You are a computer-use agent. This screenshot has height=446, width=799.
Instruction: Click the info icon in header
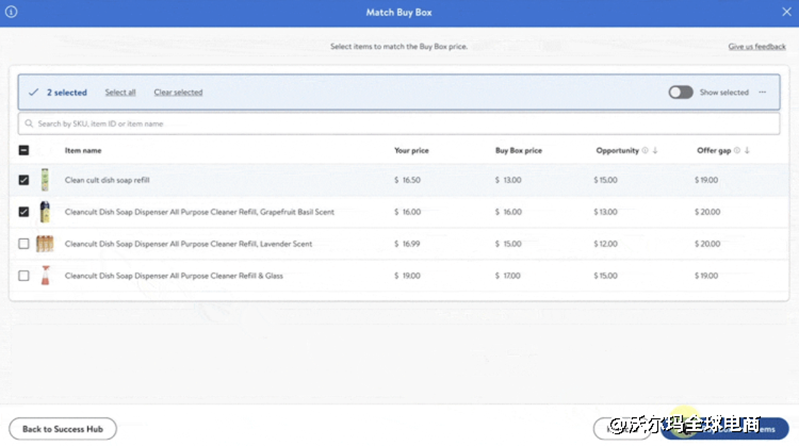click(x=11, y=12)
